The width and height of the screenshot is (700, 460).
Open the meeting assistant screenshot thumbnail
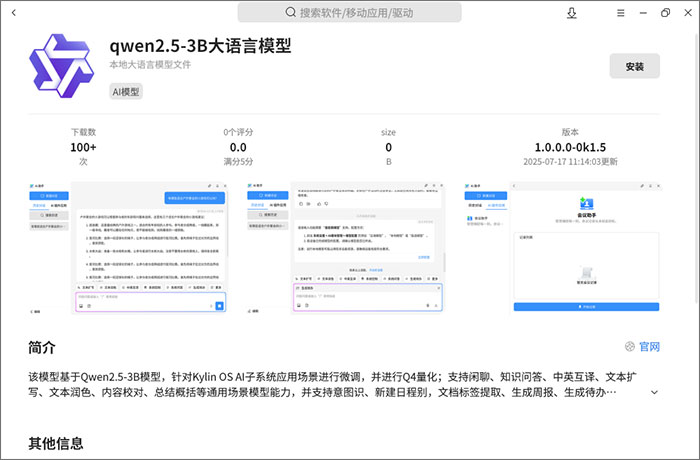coord(562,248)
